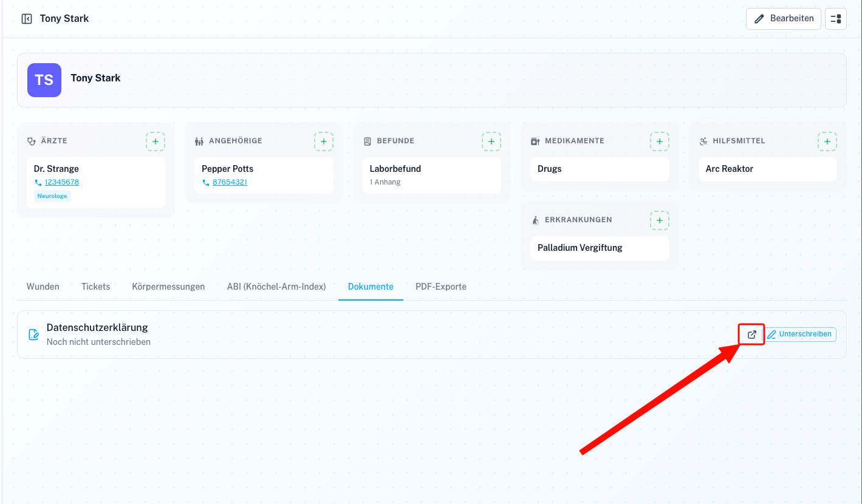Click "Noch nicht unterschrieben" status text
Image resolution: width=862 pixels, height=504 pixels.
pyautogui.click(x=98, y=342)
